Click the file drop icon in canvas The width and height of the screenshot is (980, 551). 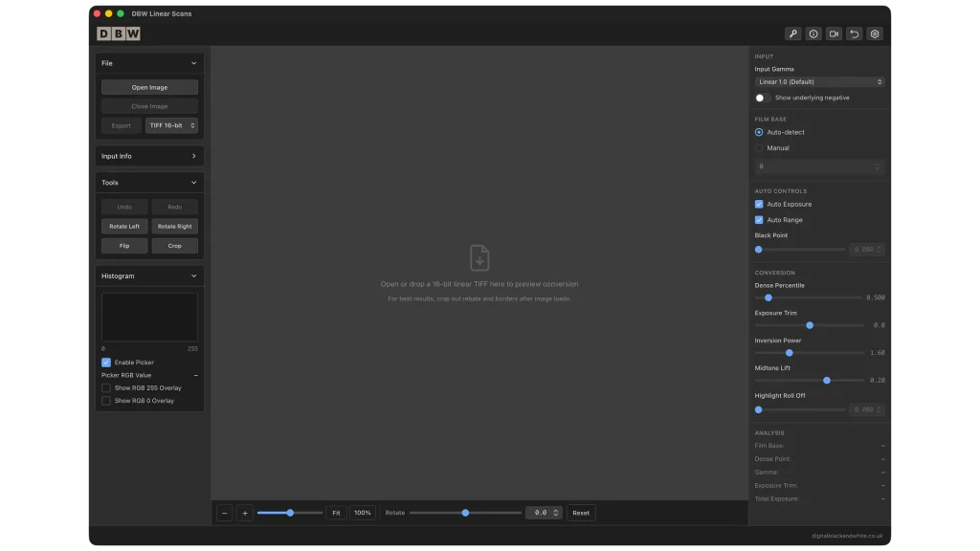pyautogui.click(x=479, y=257)
